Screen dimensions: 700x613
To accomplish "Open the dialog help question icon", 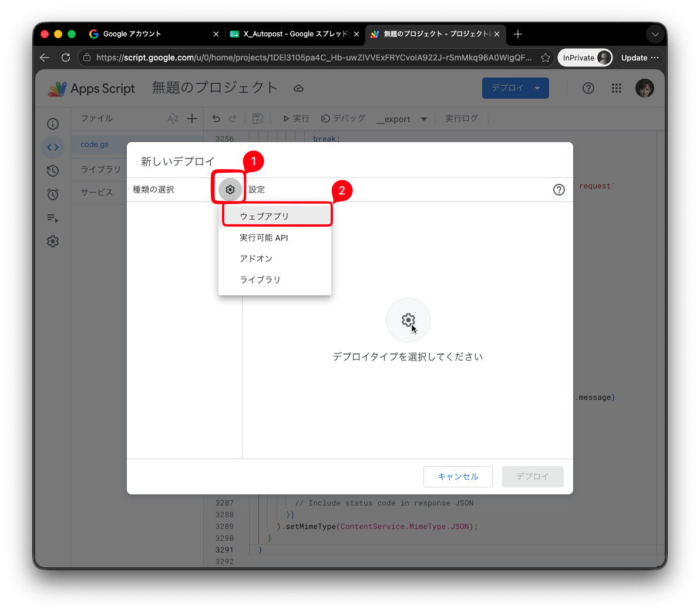I will click(558, 190).
